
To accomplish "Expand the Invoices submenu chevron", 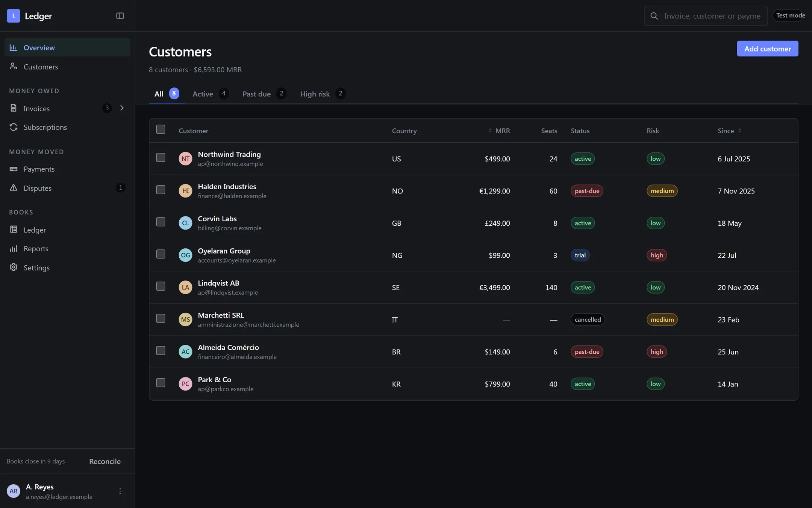I will tap(122, 108).
